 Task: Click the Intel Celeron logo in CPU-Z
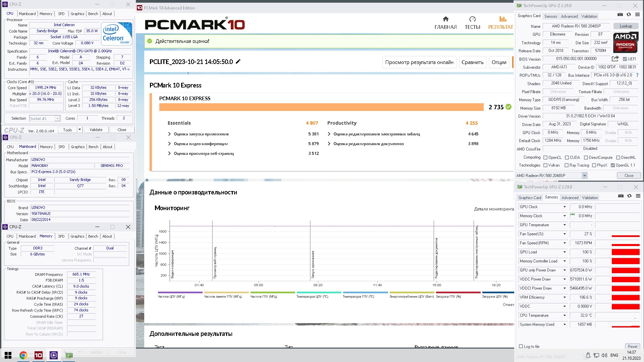(117, 34)
